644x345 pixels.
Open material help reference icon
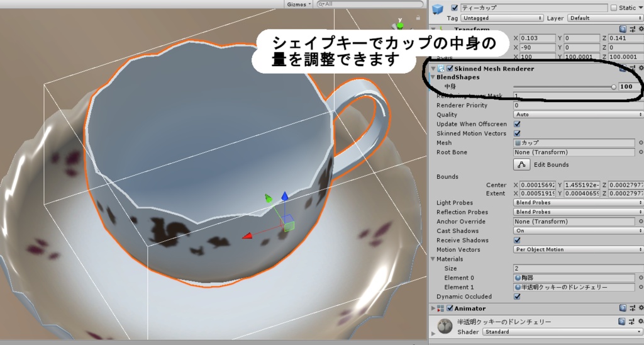[x=623, y=322]
